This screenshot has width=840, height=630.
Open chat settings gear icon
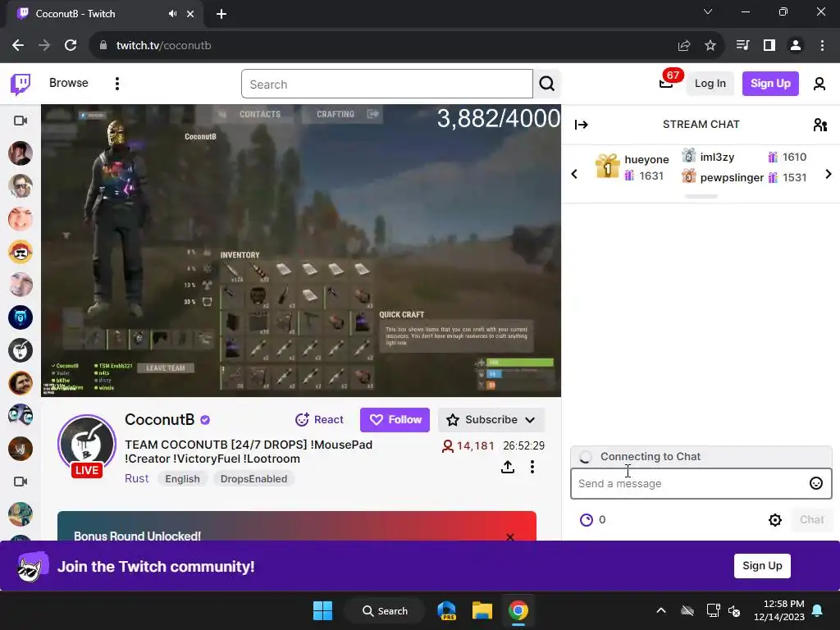tap(774, 519)
